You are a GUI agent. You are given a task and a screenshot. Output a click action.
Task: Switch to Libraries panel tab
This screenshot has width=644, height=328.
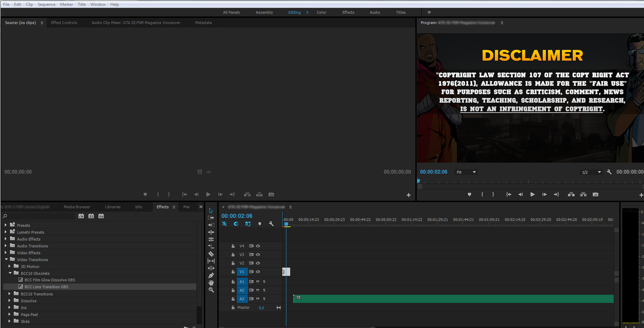(113, 207)
